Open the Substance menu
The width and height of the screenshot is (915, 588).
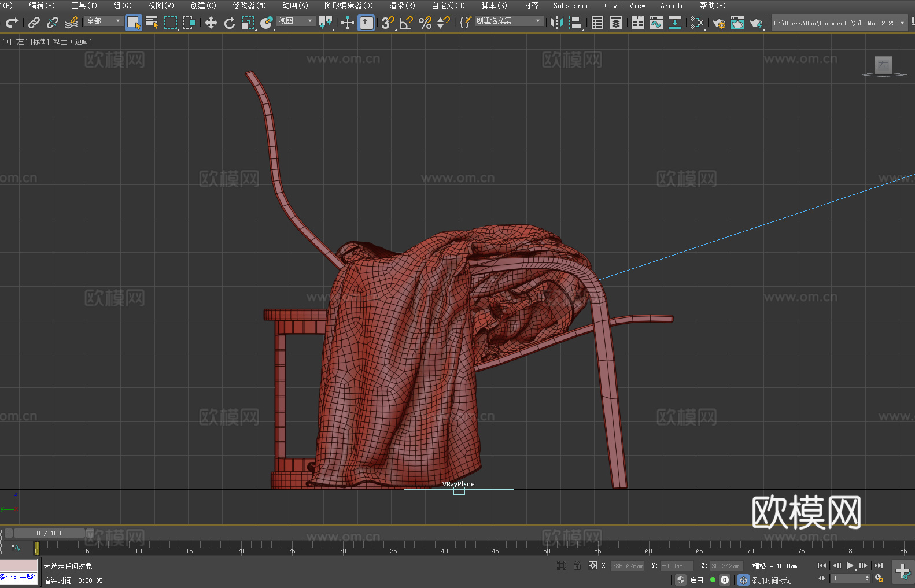click(x=571, y=5)
